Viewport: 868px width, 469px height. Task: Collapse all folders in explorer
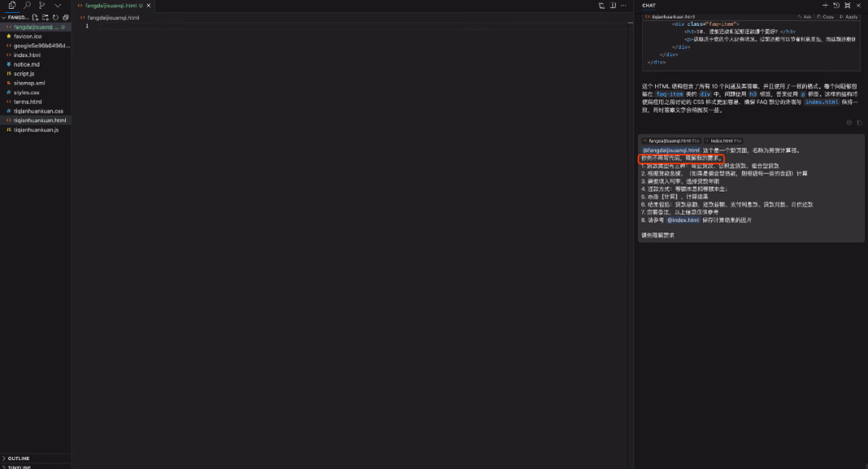point(65,18)
